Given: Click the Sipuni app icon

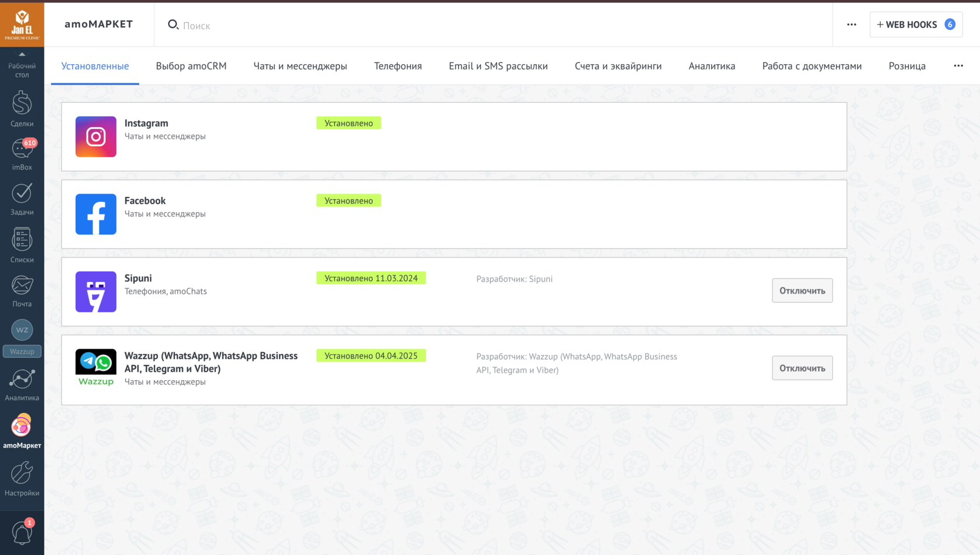Looking at the screenshot, I should click(x=96, y=291).
